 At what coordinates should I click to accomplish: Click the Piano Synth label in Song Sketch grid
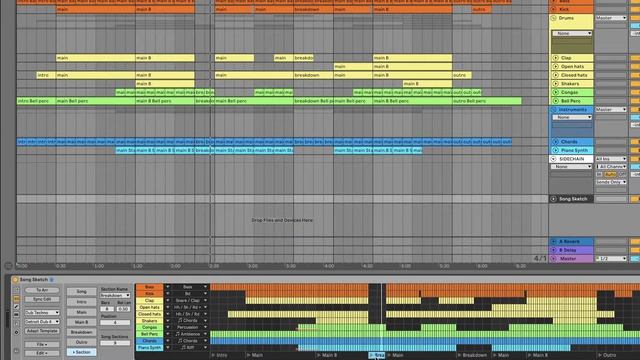coord(149,347)
